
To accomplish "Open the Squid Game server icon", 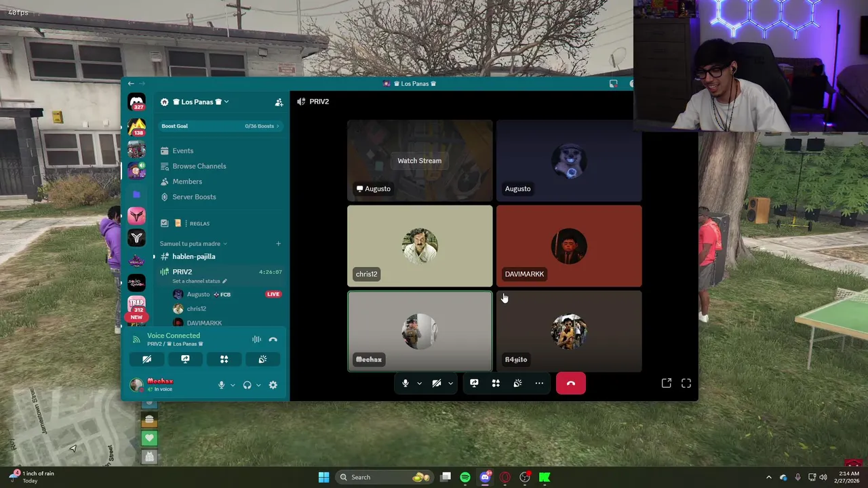I will [137, 283].
